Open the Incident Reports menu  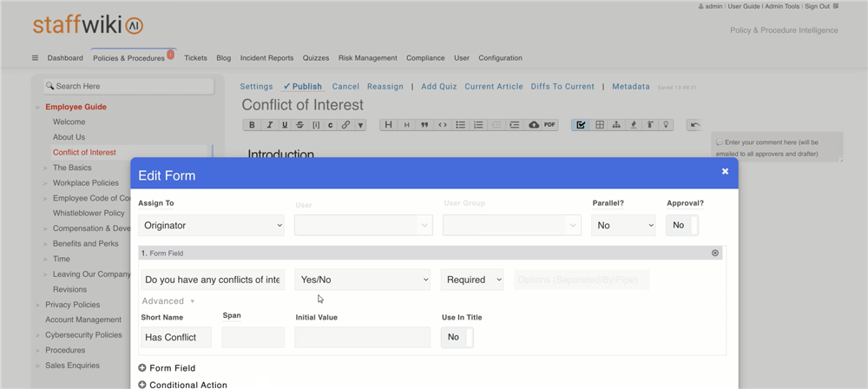266,58
